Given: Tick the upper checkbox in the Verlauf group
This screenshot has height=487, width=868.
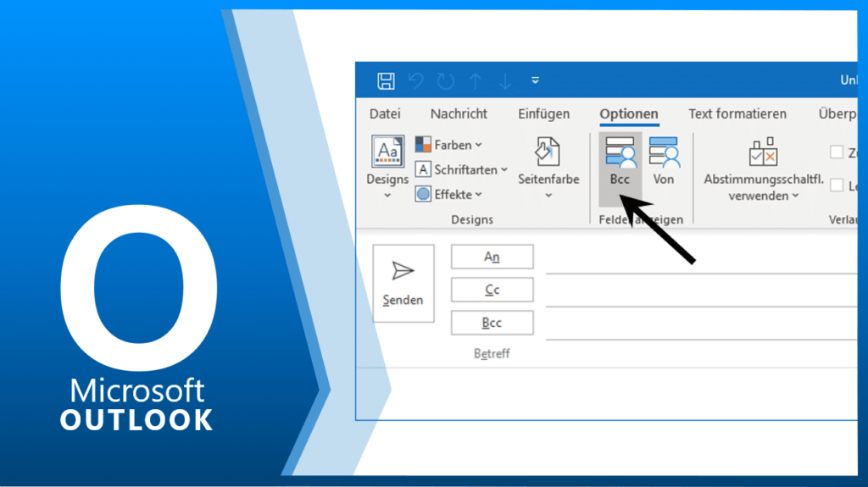Looking at the screenshot, I should pos(837,152).
